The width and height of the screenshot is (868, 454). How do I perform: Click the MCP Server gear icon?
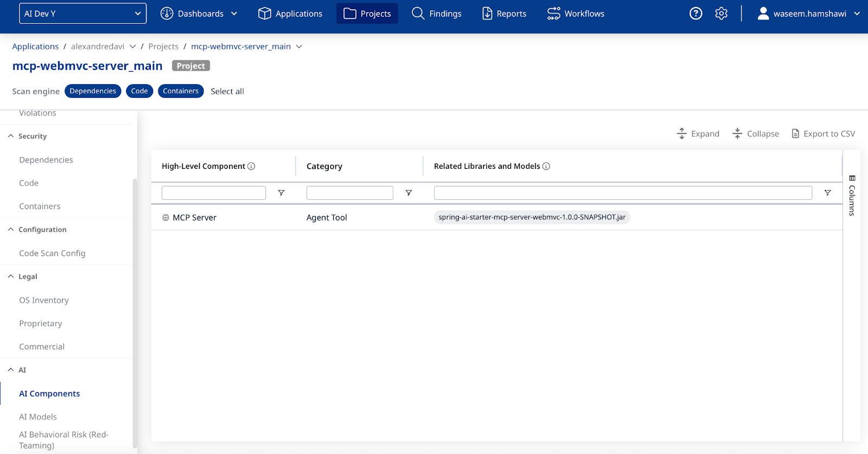pos(165,217)
